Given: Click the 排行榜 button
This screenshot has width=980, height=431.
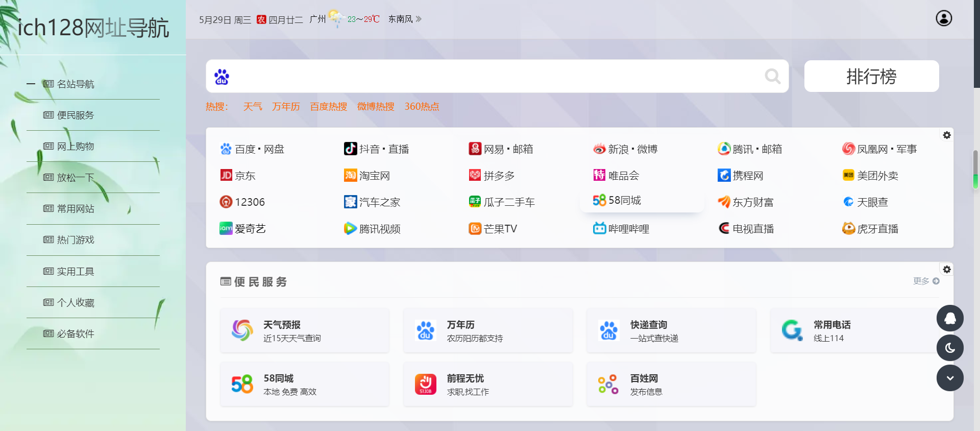Looking at the screenshot, I should [871, 76].
